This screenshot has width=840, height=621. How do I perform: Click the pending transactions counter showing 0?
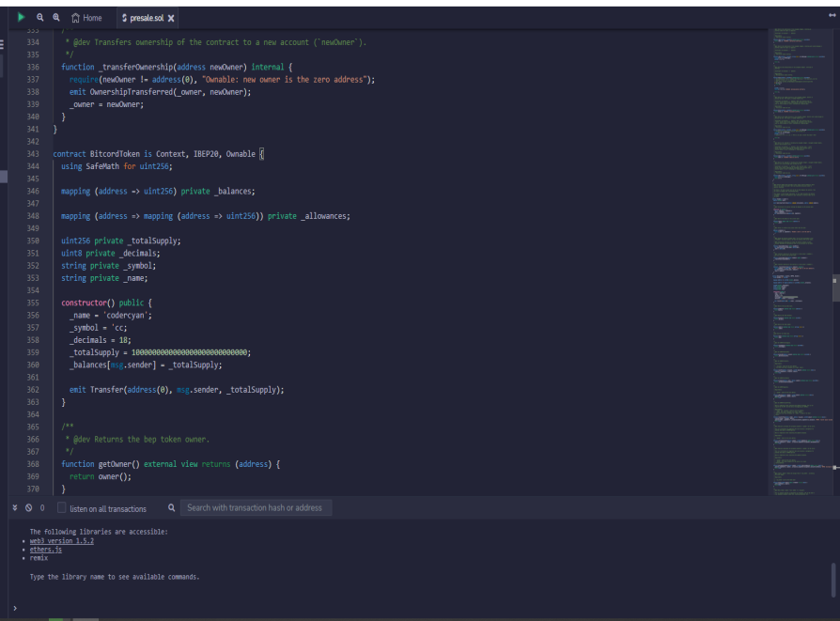click(x=41, y=508)
